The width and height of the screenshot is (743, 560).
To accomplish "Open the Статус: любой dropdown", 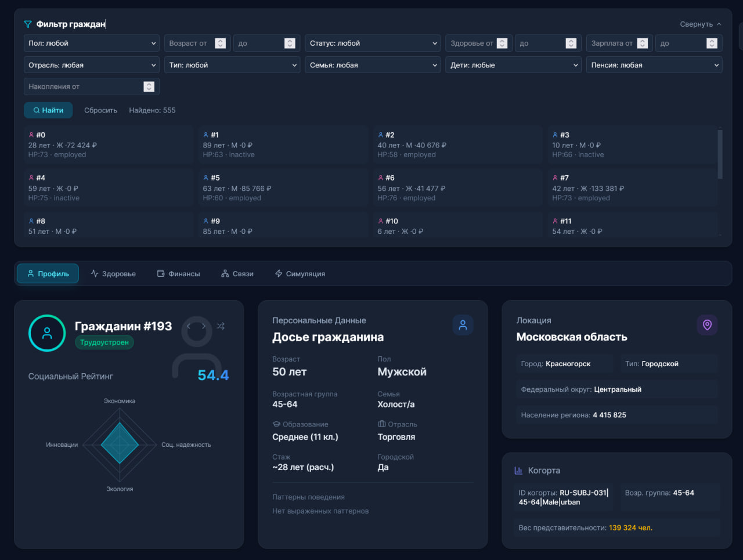I will pos(373,44).
